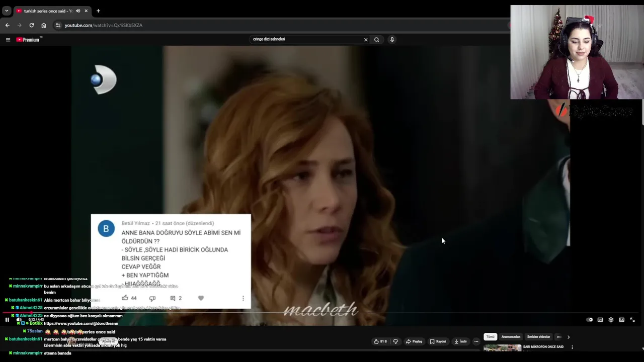This screenshot has height=362, width=644.
Task: View site information icon in address bar
Action: pyautogui.click(x=58, y=25)
